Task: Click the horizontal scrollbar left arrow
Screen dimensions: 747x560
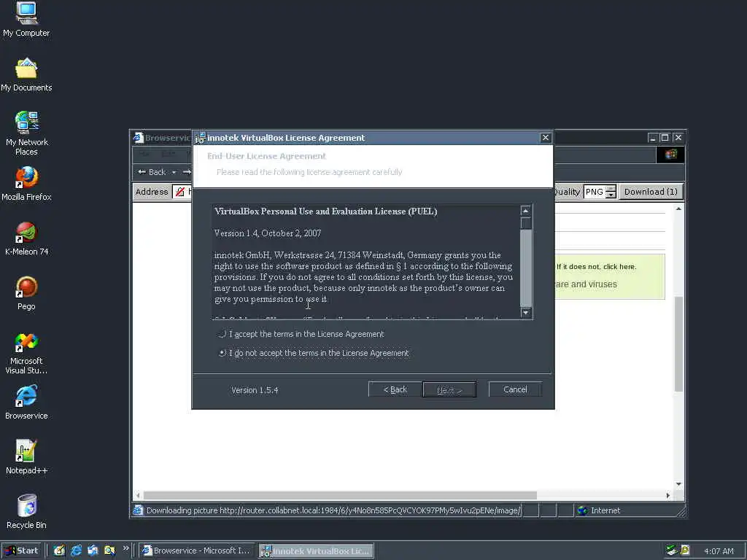Action: click(138, 495)
